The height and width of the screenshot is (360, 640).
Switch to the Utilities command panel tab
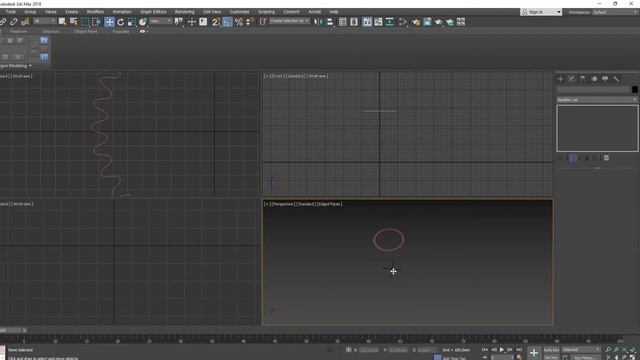tap(616, 78)
